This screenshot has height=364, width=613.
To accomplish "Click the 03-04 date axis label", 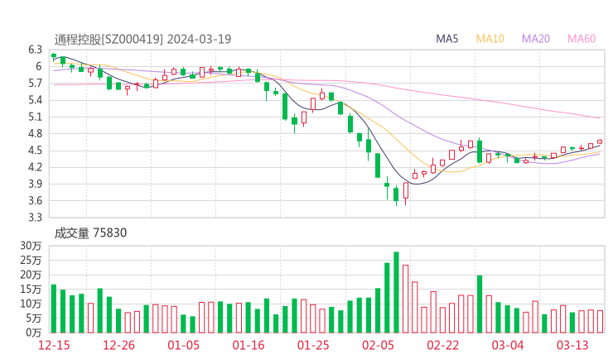I will pyautogui.click(x=508, y=345).
